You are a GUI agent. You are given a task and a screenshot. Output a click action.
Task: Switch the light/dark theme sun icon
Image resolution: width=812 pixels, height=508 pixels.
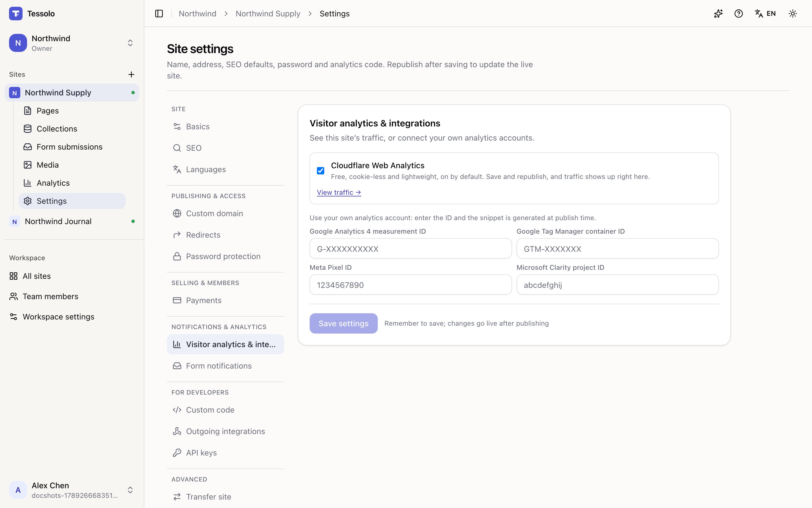793,14
